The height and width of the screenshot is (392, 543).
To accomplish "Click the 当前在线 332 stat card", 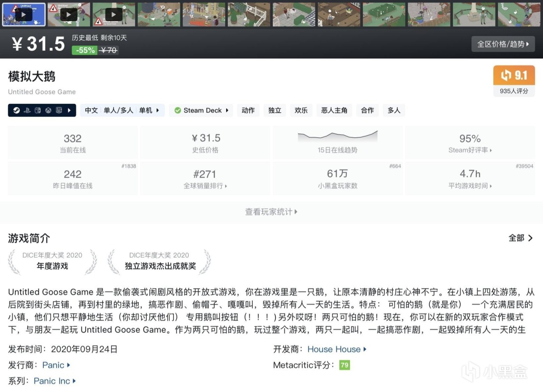I will tap(73, 143).
